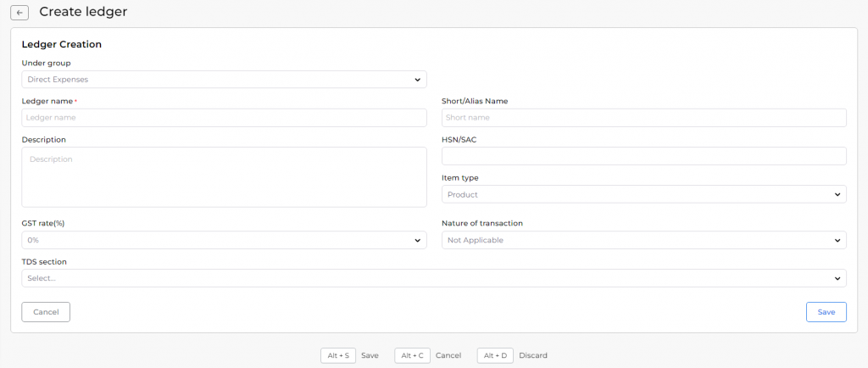This screenshot has width=868, height=368.
Task: Open the GST rate(%) dropdown
Action: pos(224,240)
